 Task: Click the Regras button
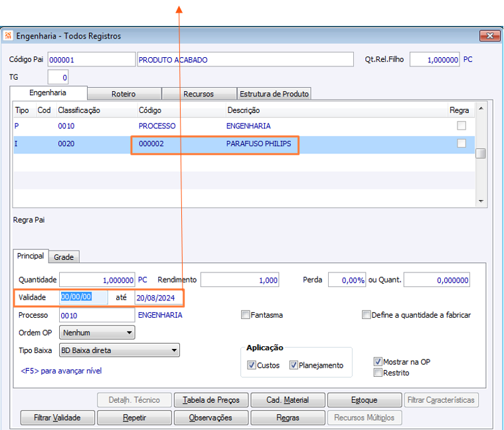tap(288, 417)
